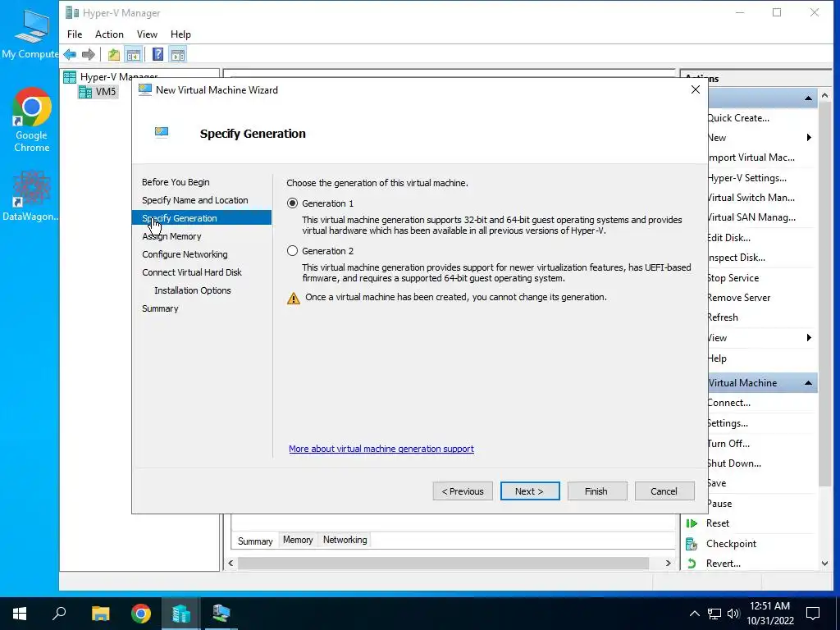
Task: Toggle Show/Hide Console Tree toolbar icon
Action: [134, 54]
